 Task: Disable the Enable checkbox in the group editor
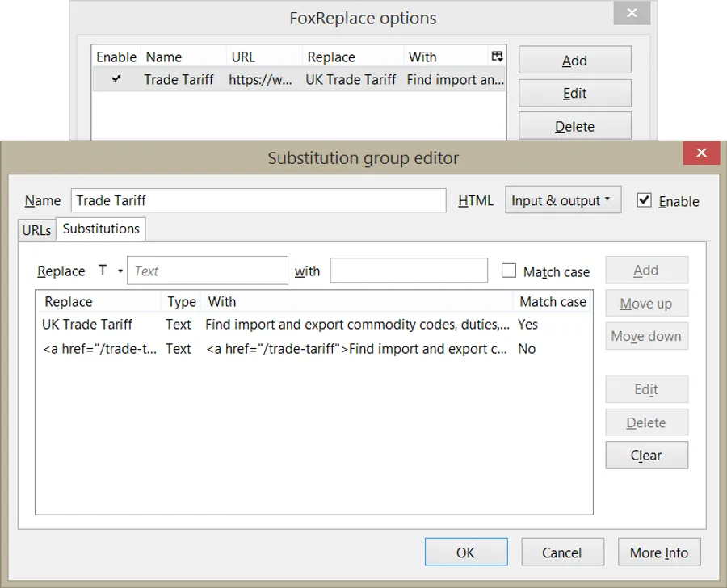(x=644, y=201)
